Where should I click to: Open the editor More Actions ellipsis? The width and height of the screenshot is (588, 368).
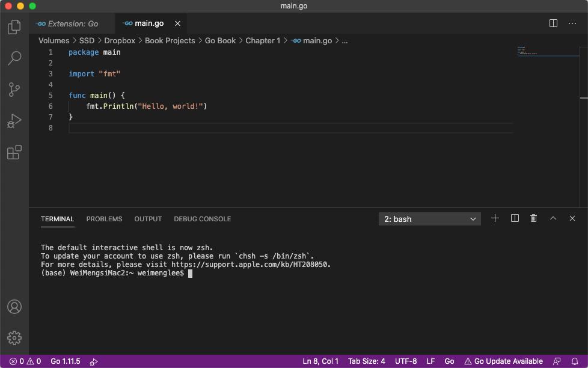click(572, 23)
